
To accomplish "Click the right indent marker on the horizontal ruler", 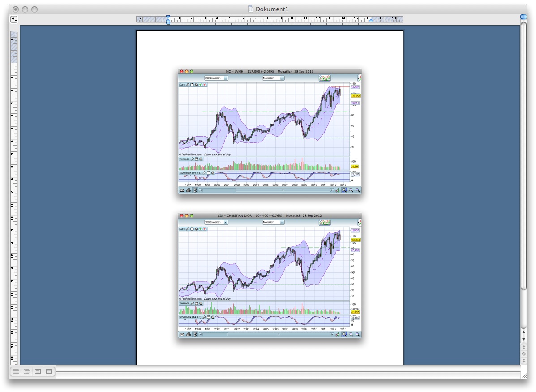I will click(x=371, y=20).
